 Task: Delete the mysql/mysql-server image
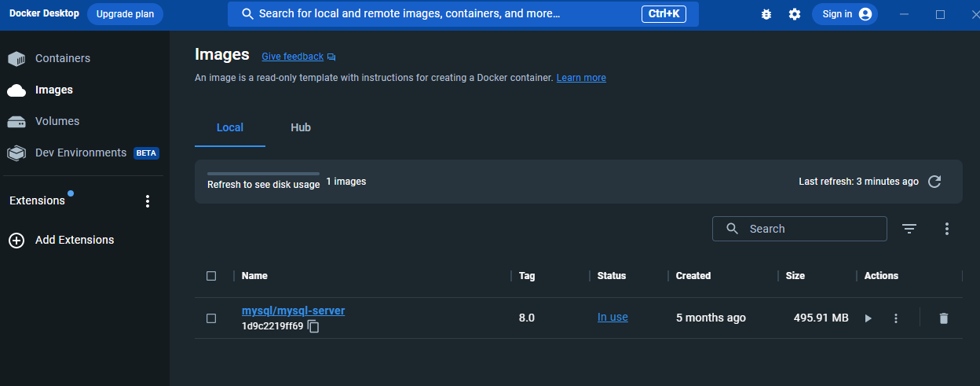(944, 318)
